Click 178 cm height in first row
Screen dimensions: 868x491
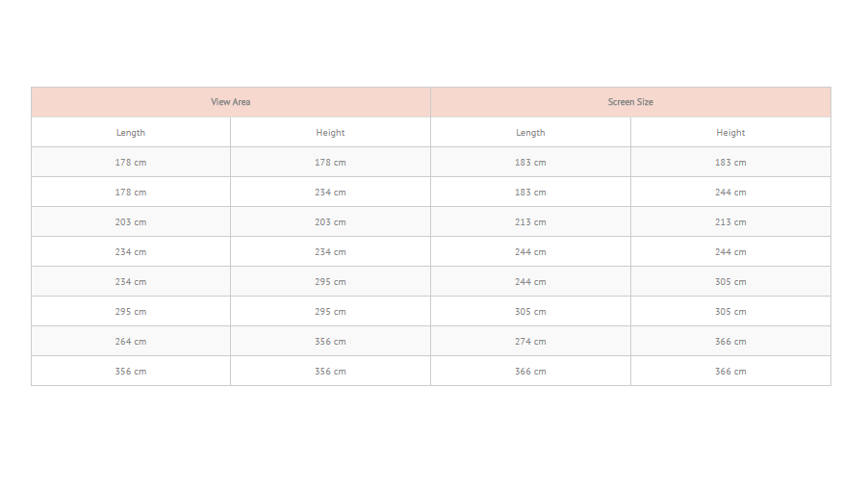point(330,162)
